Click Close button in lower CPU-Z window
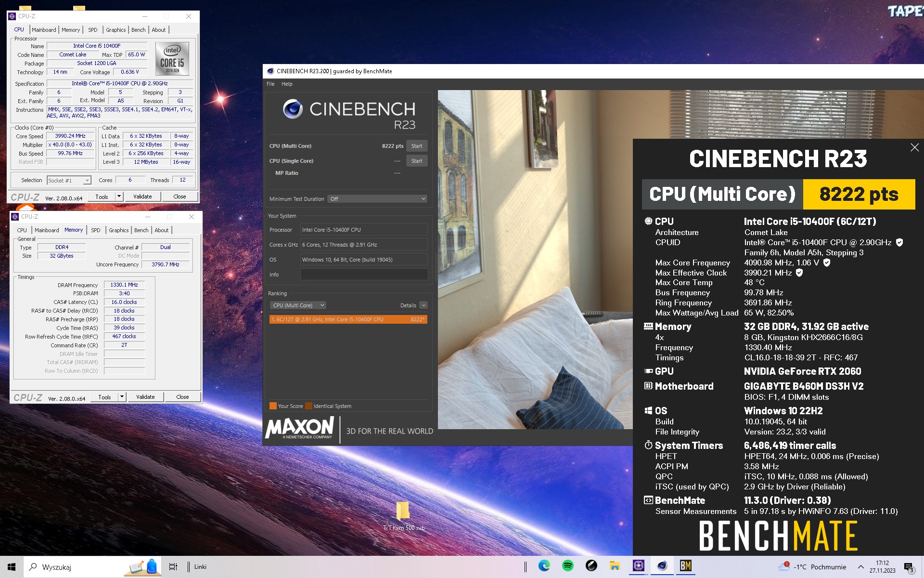This screenshot has height=578, width=924. coord(182,397)
